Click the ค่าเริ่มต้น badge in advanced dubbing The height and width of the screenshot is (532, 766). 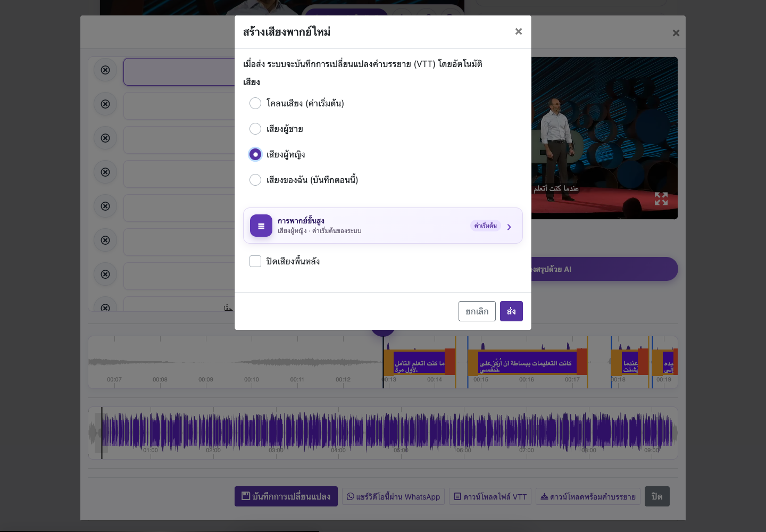point(485,226)
